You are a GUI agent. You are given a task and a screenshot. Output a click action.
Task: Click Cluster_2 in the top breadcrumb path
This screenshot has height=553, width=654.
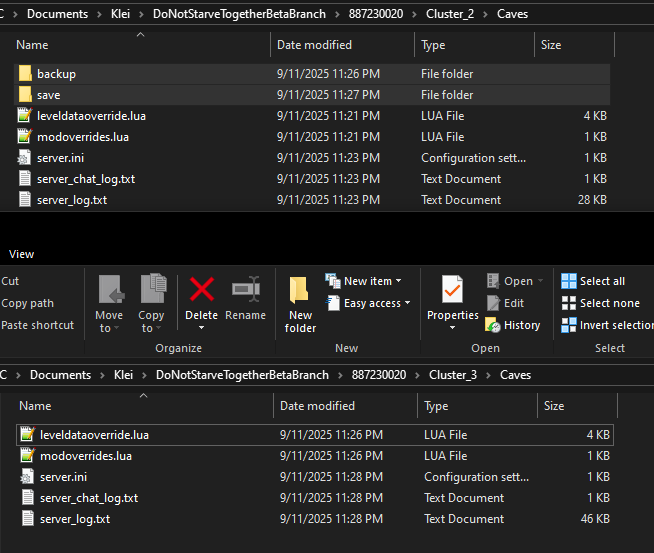453,14
